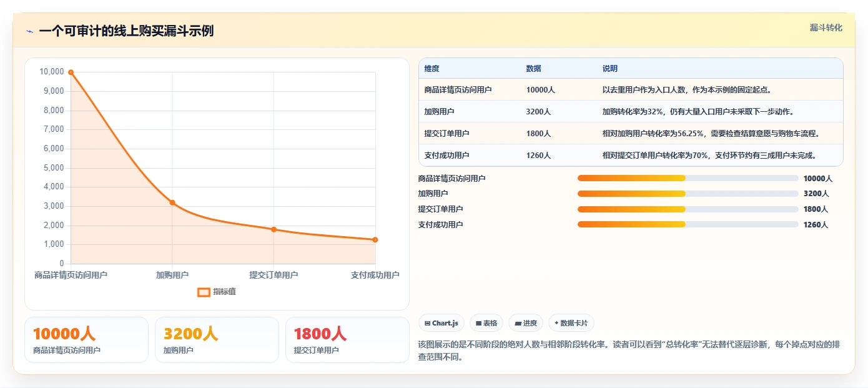The width and height of the screenshot is (868, 388).
Task: Click progress bar for 支付成功用户
Action: coord(688,224)
